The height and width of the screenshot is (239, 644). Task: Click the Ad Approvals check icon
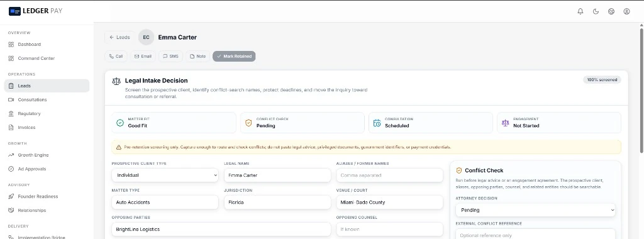[11, 169]
